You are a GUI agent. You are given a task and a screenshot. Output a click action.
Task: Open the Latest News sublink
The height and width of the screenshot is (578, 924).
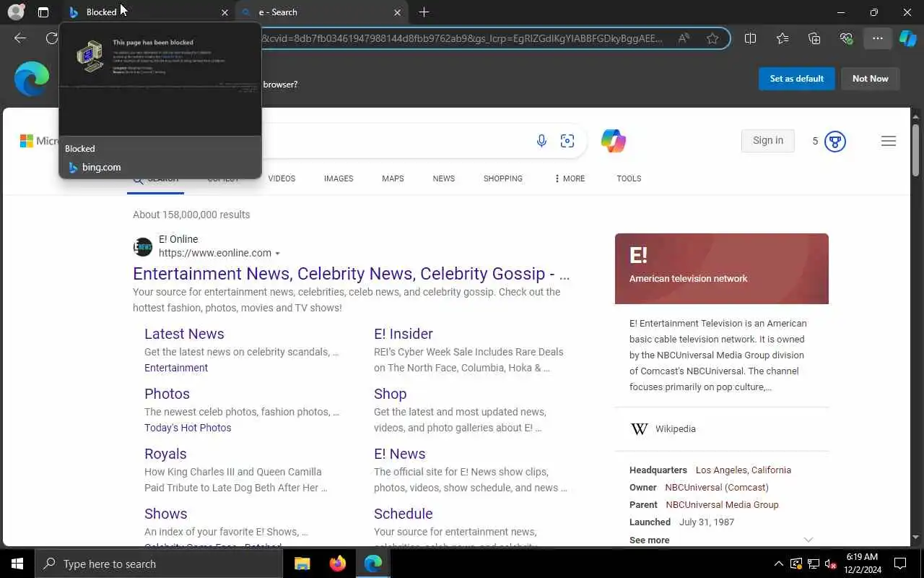(184, 334)
